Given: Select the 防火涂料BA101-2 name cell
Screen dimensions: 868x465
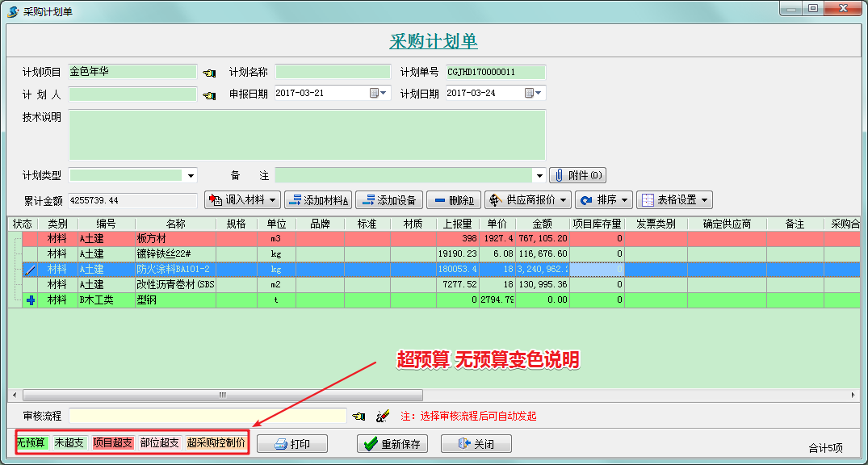Looking at the screenshot, I should point(175,270).
